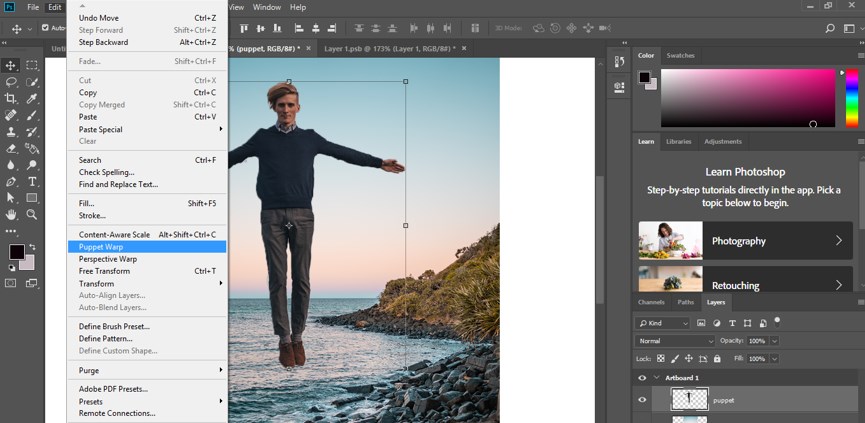Hide the puppet layer with eye icon
865x423 pixels.
pos(642,400)
